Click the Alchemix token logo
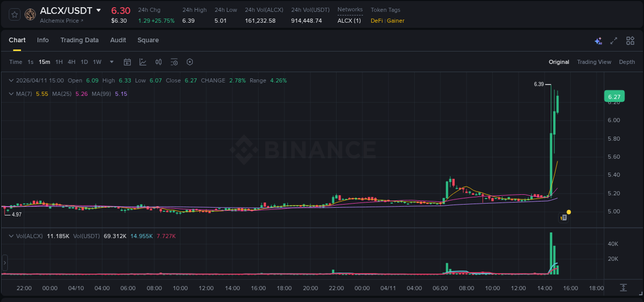 (x=30, y=14)
